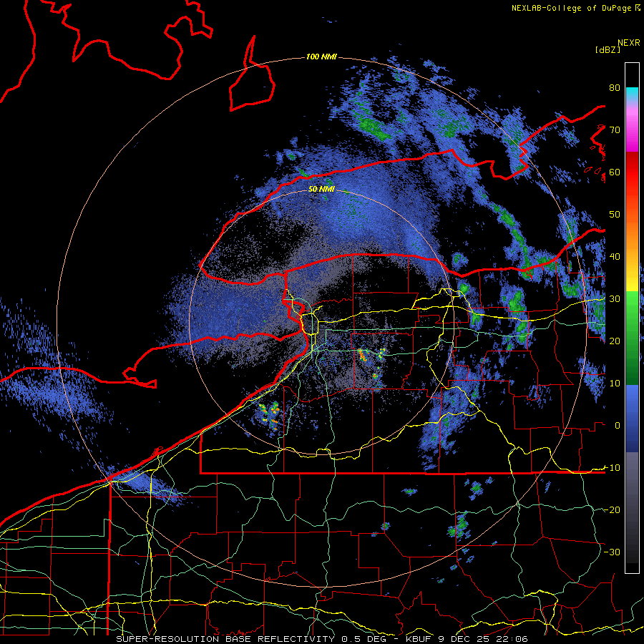Screen dimensions: 644x644
Task: Click the -10 value on the dBZ scale
Action: [x=612, y=468]
